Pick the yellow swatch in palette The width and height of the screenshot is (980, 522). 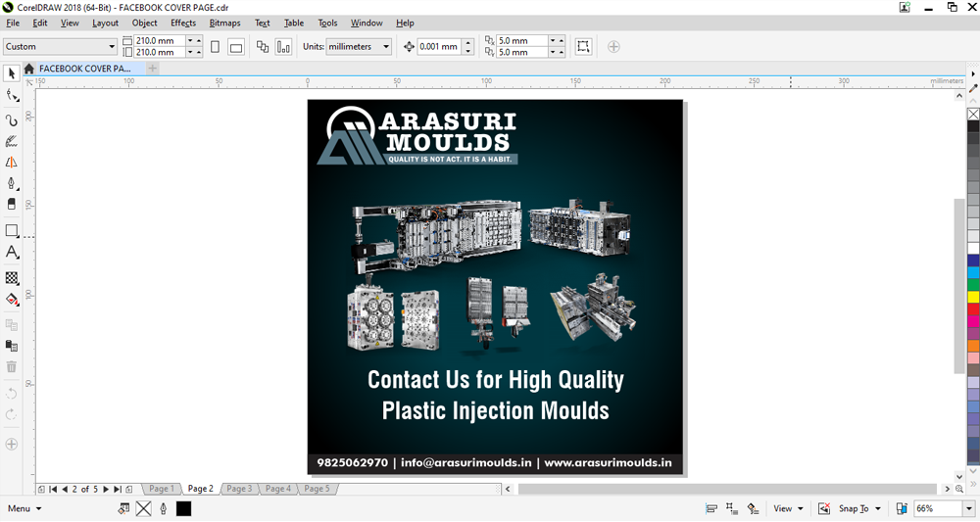[973, 297]
